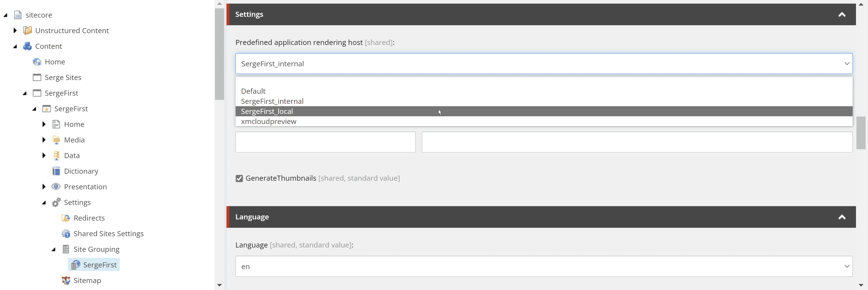This screenshot has width=868, height=290.
Task: Click the Shared Sites Settings icon
Action: coord(66,234)
